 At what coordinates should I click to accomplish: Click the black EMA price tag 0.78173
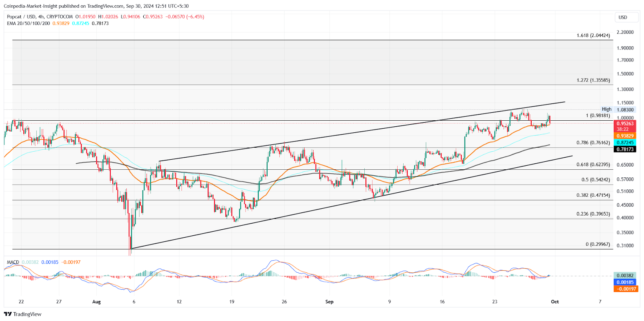pos(625,149)
